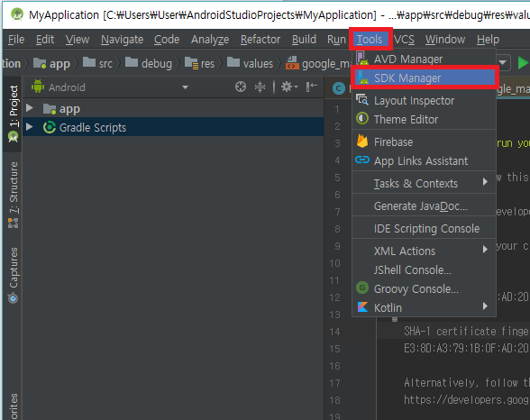The height and width of the screenshot is (420, 530).
Task: Expand the app module node
Action: 30,108
